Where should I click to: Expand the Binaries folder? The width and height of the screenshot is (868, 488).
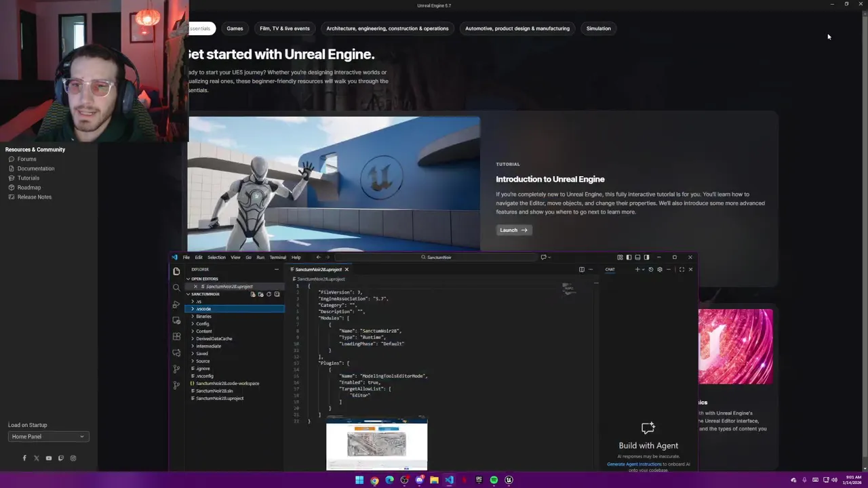pyautogui.click(x=235, y=317)
